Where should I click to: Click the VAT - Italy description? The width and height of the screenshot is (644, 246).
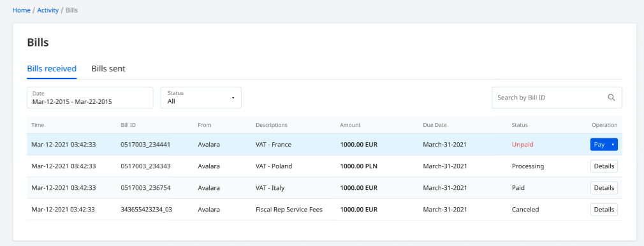270,187
